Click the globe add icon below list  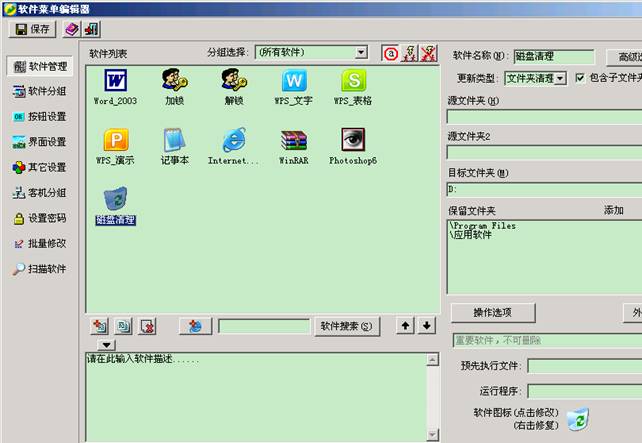pos(195,326)
